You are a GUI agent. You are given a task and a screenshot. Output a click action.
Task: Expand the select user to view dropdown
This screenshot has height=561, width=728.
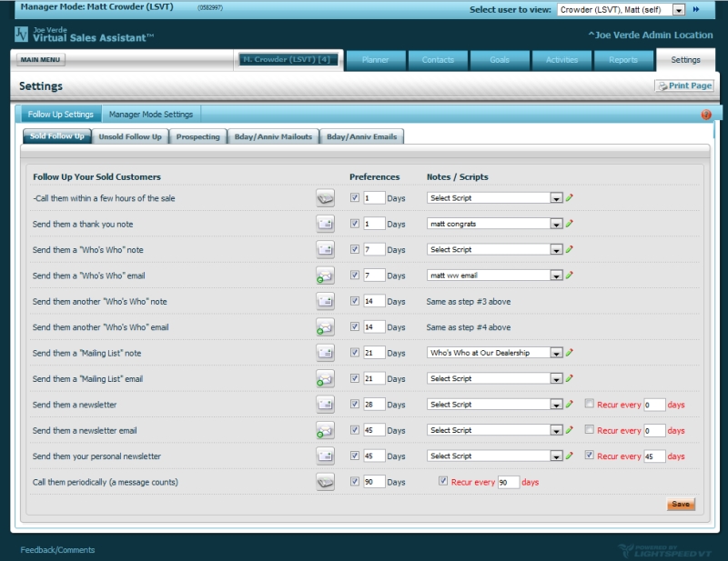coord(679,10)
